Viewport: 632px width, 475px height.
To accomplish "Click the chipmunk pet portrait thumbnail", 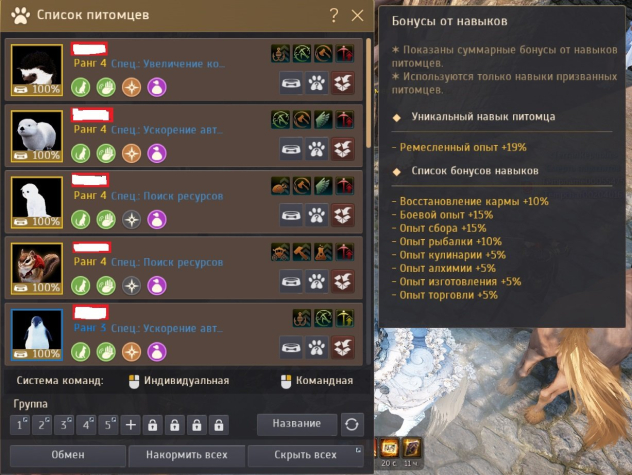I will pos(37,269).
